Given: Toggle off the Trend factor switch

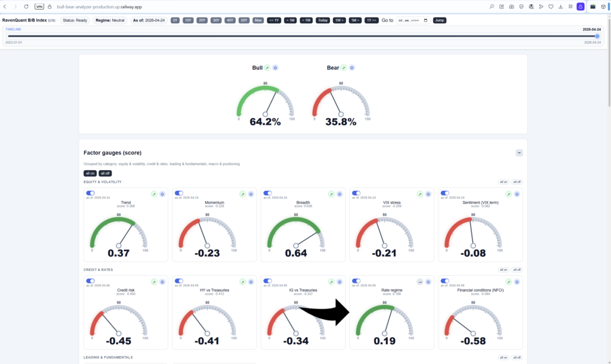Looking at the screenshot, I should (90, 193).
